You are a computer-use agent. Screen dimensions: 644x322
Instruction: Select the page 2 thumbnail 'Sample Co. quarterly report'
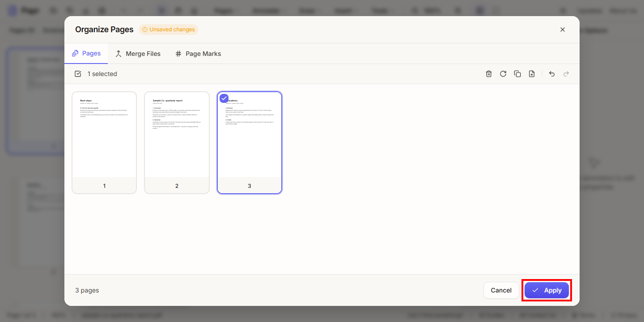[177, 143]
